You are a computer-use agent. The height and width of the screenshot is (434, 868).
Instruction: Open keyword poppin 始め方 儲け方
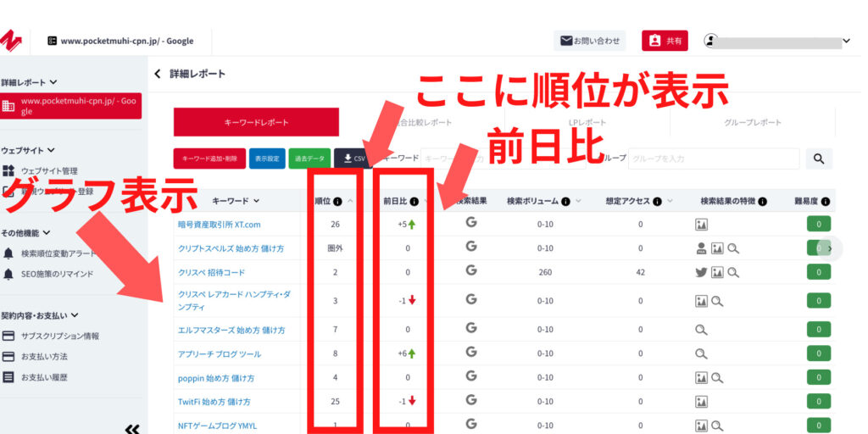[216, 378]
